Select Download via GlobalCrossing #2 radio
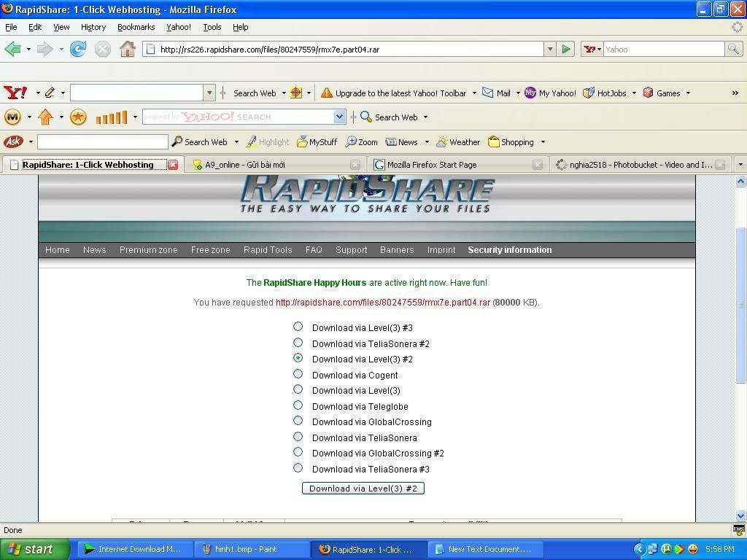 pyautogui.click(x=298, y=452)
